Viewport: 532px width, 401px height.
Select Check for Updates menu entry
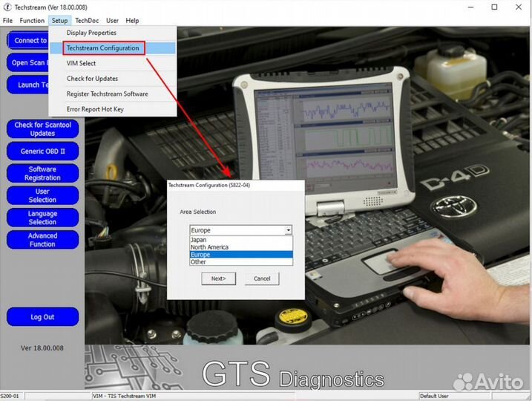[x=112, y=79]
